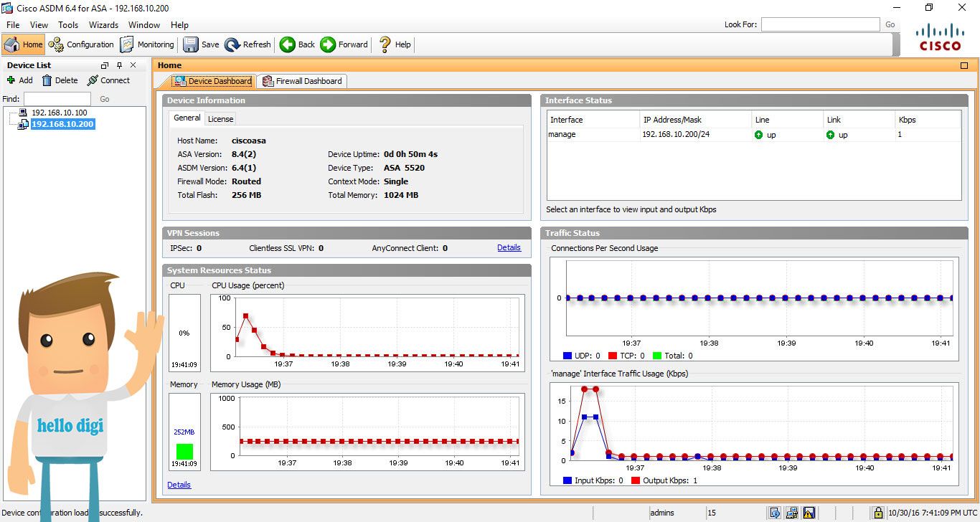Maximize the Home panel

coord(964,65)
